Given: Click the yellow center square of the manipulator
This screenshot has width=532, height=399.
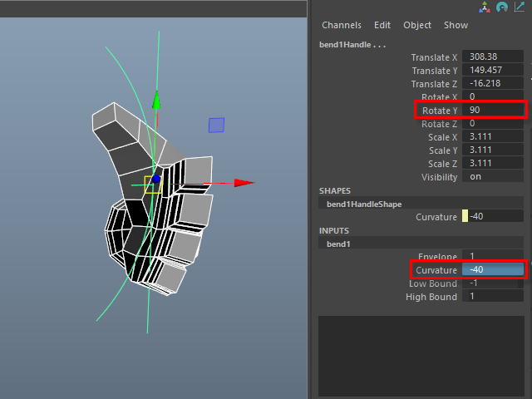Looking at the screenshot, I should point(152,185).
